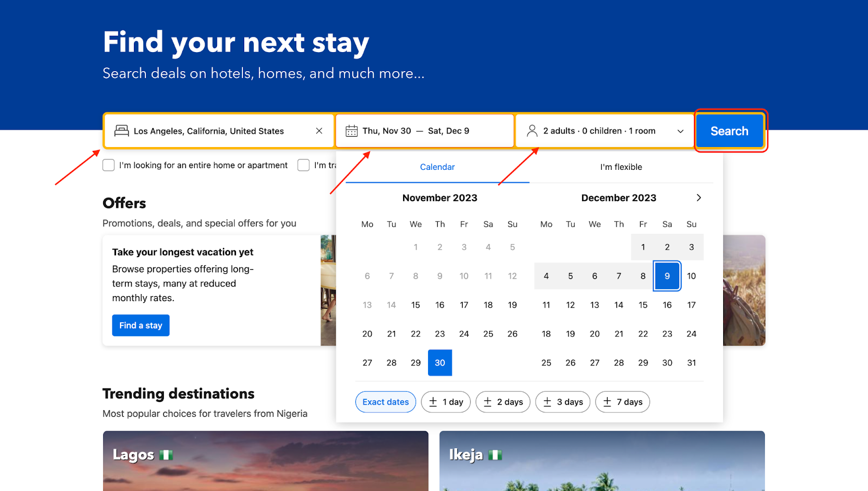Go to next month with the chevron

coord(699,197)
